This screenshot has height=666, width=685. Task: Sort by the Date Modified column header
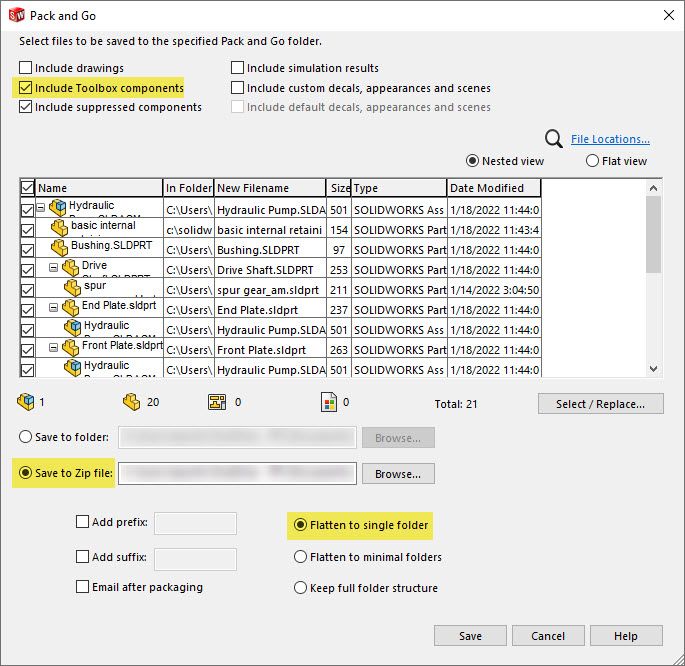pos(493,188)
